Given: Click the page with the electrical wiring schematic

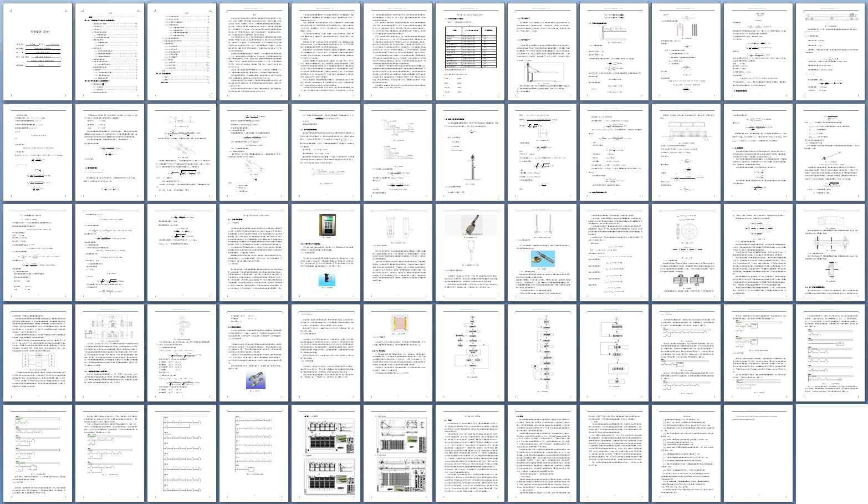Looking at the screenshot, I should click(x=110, y=353).
